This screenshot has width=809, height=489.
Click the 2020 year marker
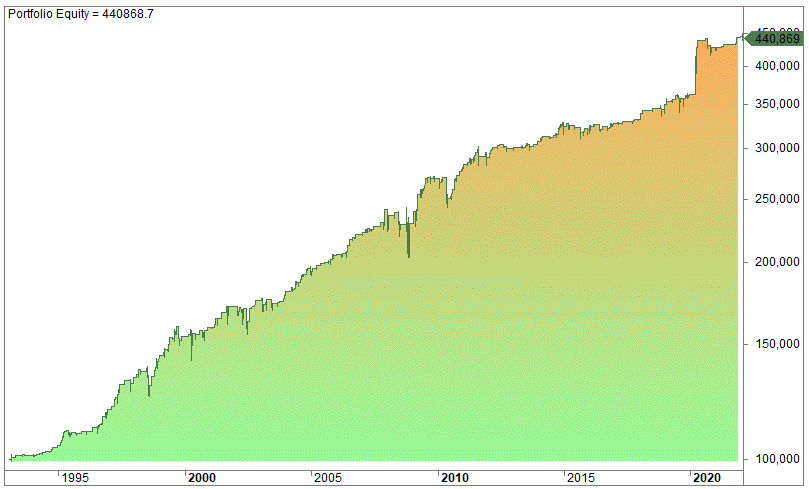click(x=707, y=478)
